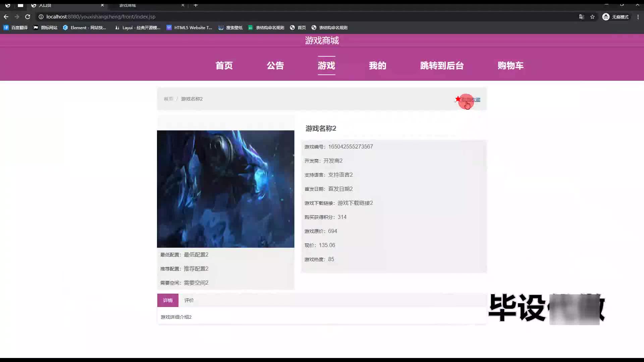Open 我的 in the site navigation

[378, 65]
